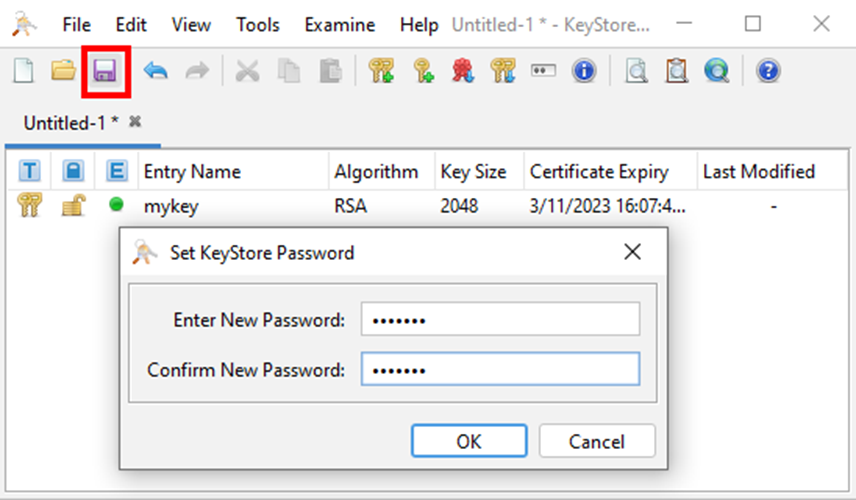Screen dimensions: 856x500
Task: Open a KeyStore with the folder icon
Action: [63, 71]
